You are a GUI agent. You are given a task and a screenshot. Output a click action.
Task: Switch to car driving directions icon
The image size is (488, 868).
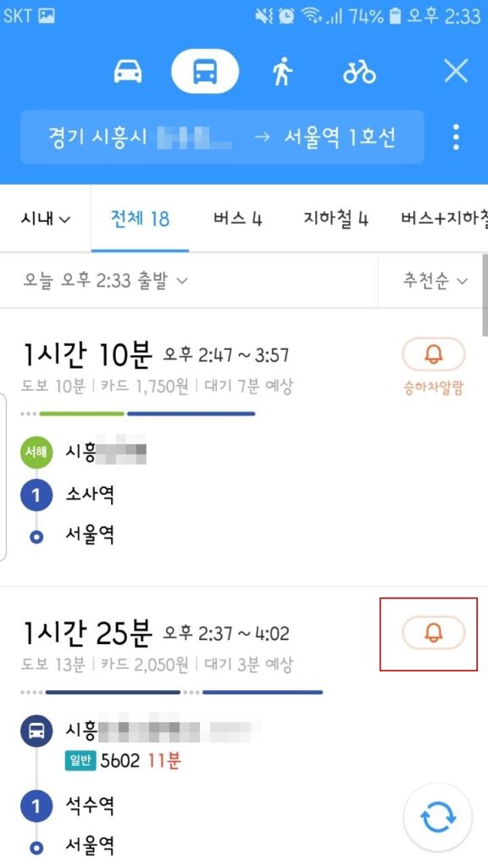point(128,71)
